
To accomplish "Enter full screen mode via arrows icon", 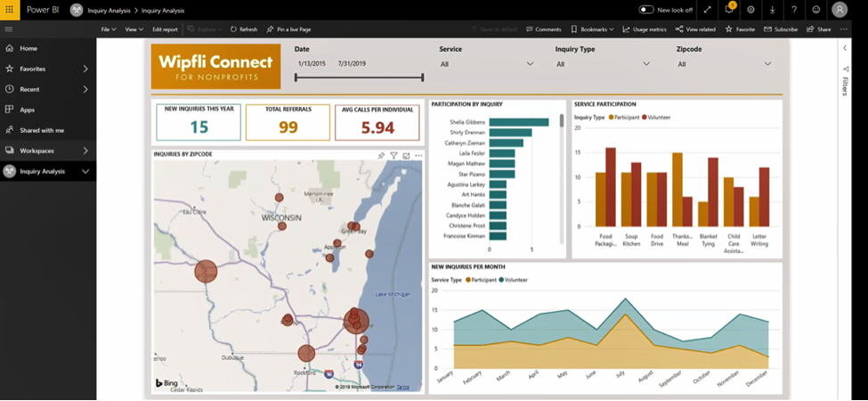I will [708, 10].
